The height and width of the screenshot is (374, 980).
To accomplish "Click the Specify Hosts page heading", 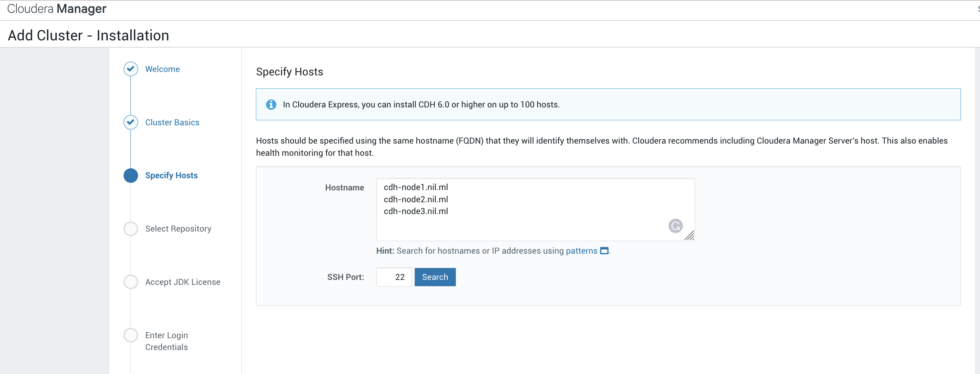I will coord(290,72).
